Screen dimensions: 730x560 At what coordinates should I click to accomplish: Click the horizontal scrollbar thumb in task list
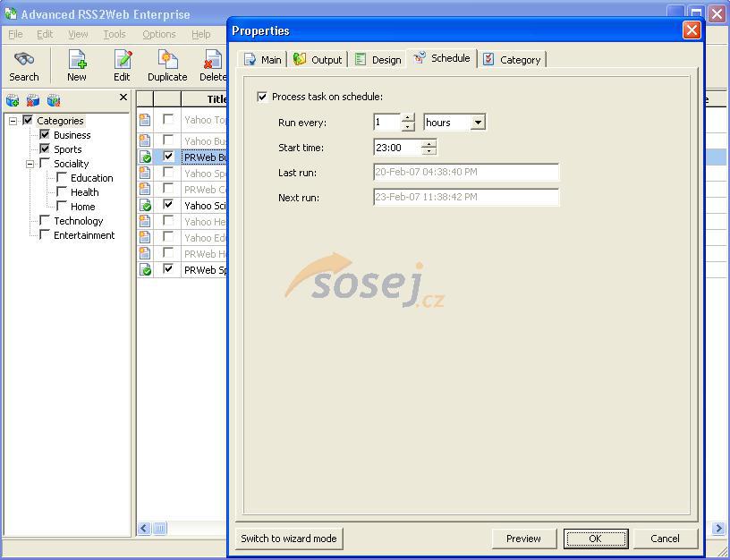(159, 529)
